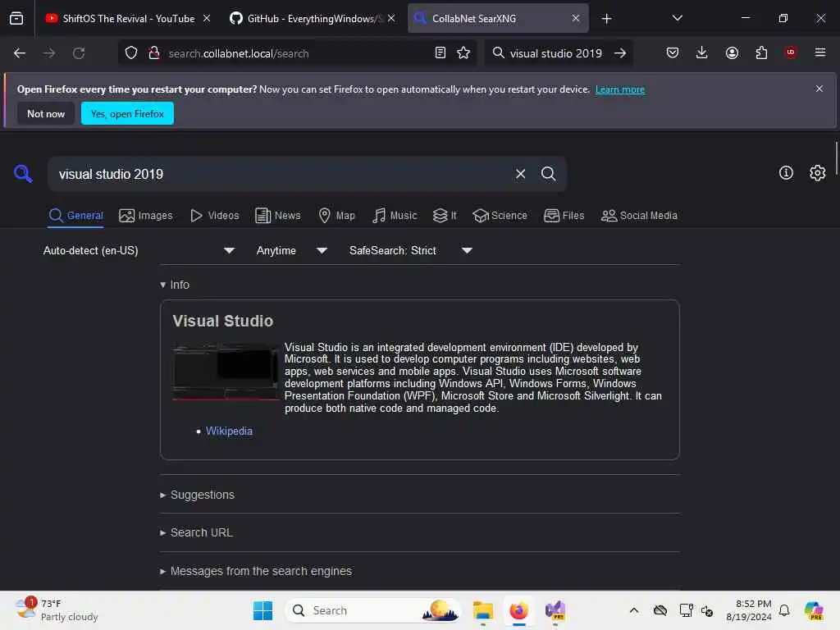Select the Files search category
The image size is (840, 630).
point(564,216)
